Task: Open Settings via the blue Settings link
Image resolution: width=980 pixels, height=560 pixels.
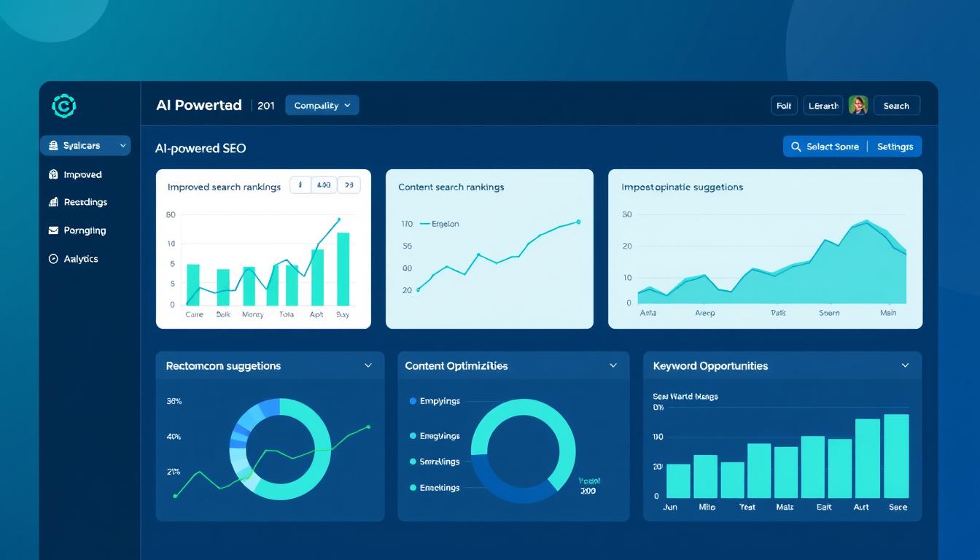Action: 895,146
